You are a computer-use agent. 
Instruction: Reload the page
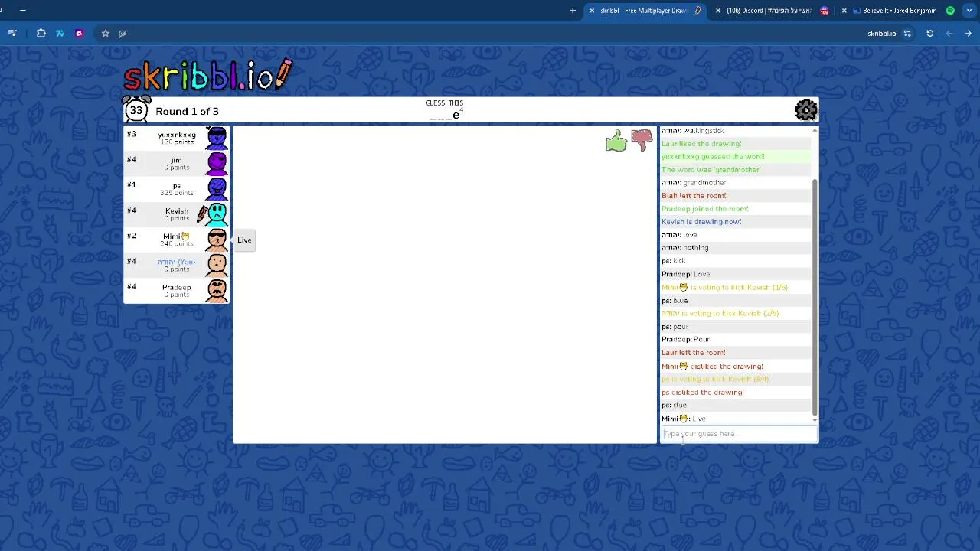coord(929,33)
